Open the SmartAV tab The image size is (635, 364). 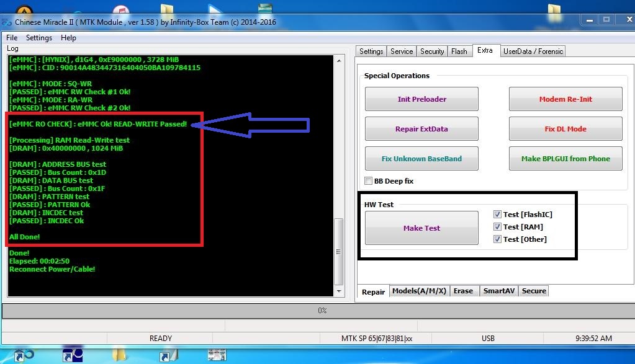499,291
